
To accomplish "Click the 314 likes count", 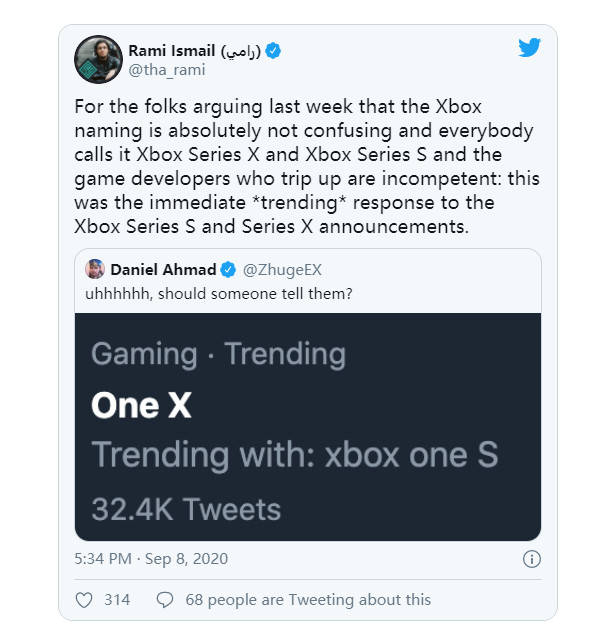I will (117, 600).
